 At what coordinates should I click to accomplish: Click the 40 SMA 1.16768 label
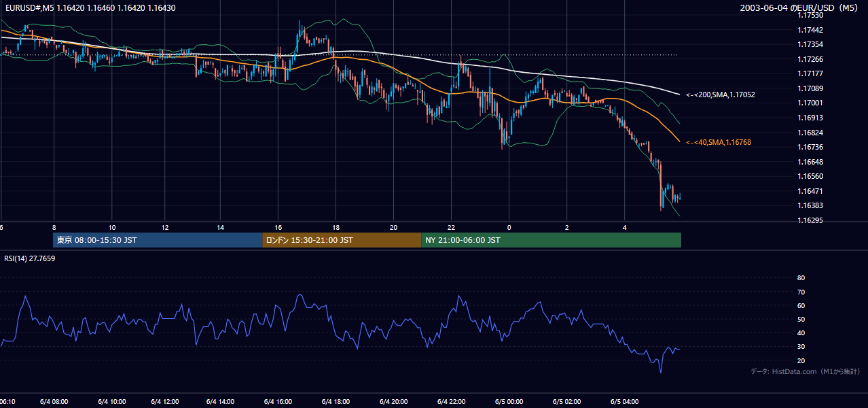(719, 142)
